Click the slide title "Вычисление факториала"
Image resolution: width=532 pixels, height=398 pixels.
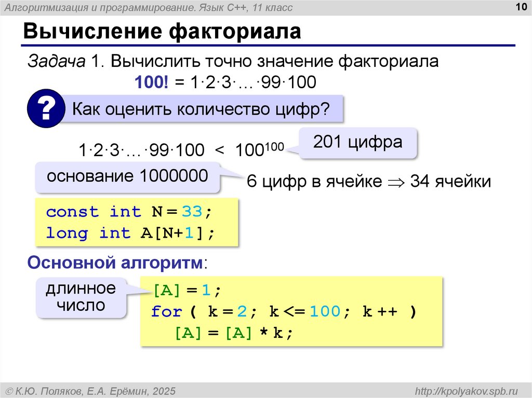162,32
